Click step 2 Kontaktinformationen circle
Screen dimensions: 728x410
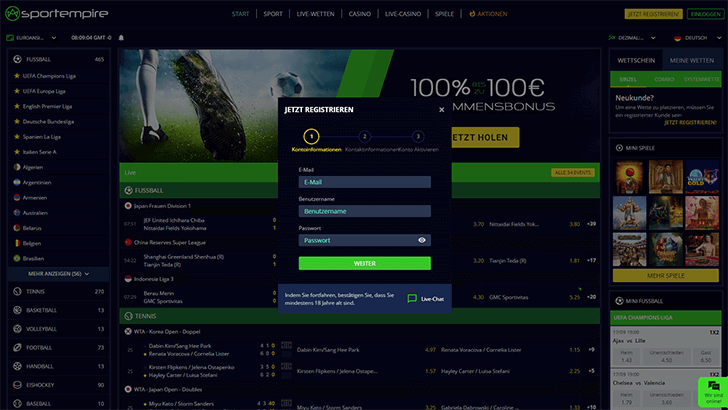coord(364,137)
